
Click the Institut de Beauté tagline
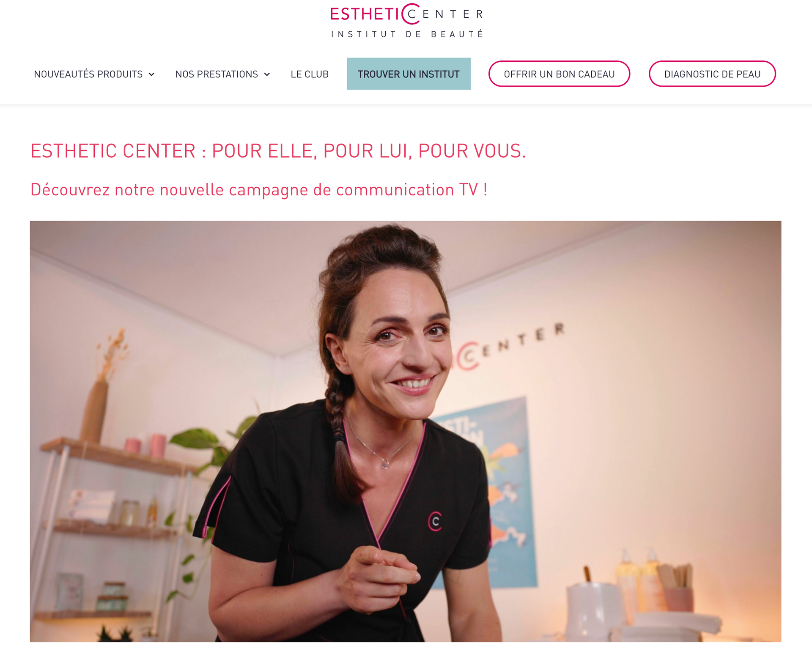click(407, 34)
